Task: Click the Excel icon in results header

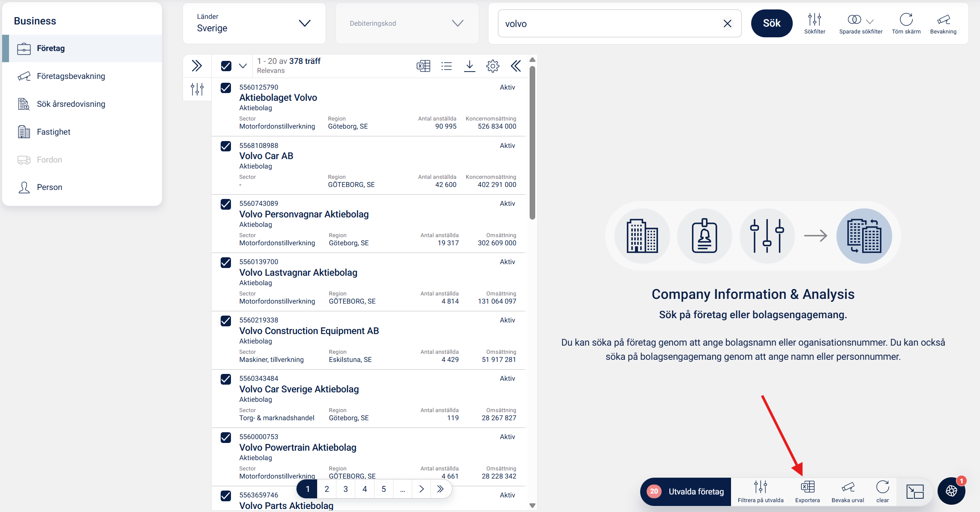Action: tap(423, 66)
